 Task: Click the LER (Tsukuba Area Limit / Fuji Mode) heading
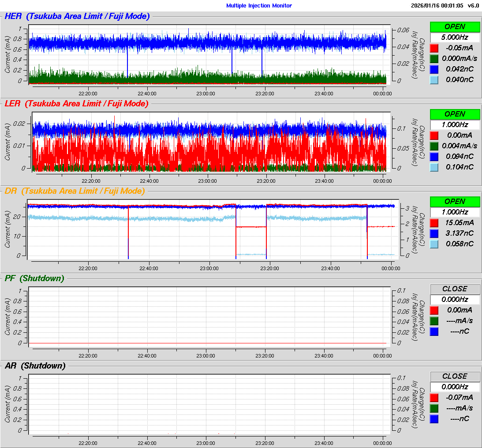(x=76, y=103)
